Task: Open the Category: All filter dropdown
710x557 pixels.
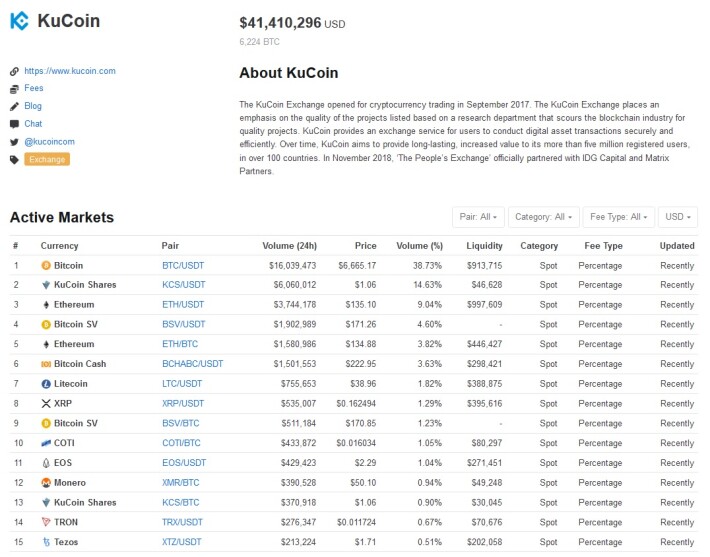Action: coord(543,217)
